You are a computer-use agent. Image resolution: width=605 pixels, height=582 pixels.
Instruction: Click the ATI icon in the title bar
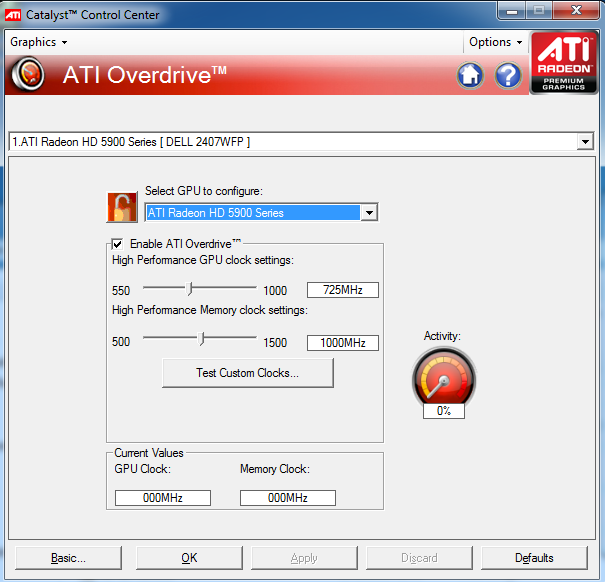point(13,15)
